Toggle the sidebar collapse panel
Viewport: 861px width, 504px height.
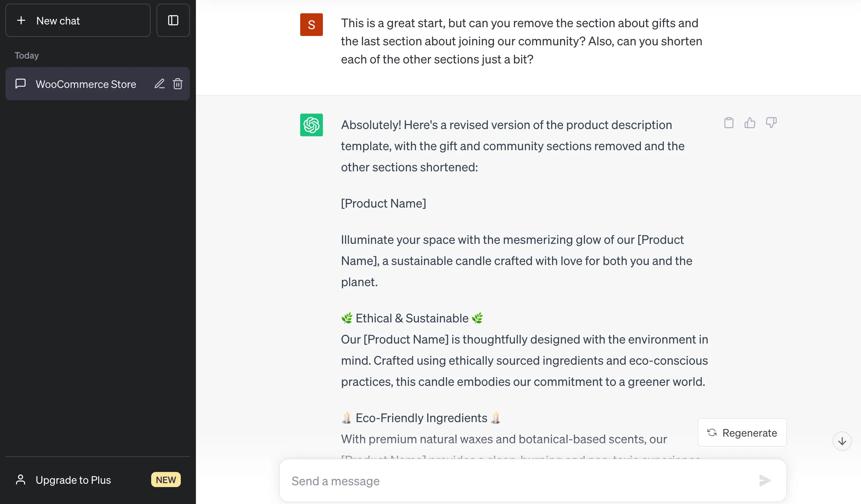pos(173,20)
